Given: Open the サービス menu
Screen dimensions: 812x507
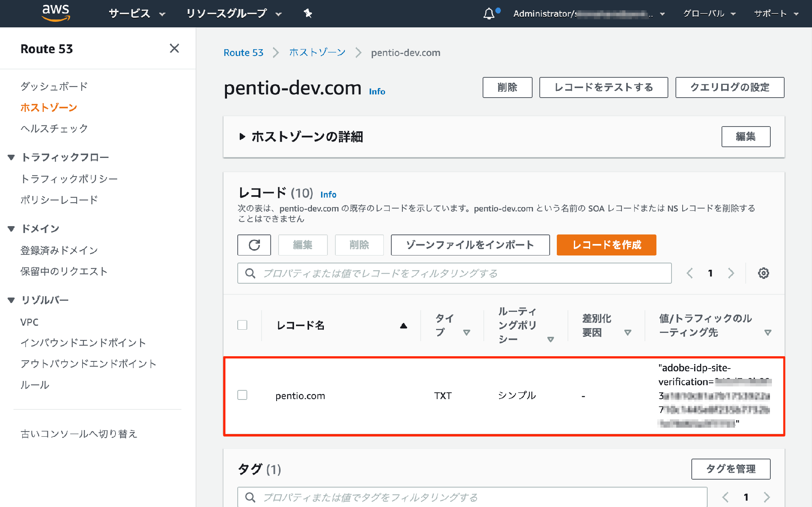Looking at the screenshot, I should pos(137,13).
